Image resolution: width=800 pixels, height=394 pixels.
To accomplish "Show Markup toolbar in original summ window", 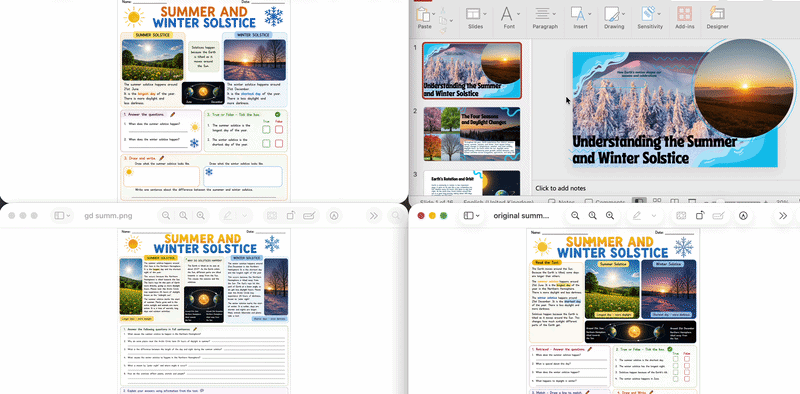I will point(743,216).
